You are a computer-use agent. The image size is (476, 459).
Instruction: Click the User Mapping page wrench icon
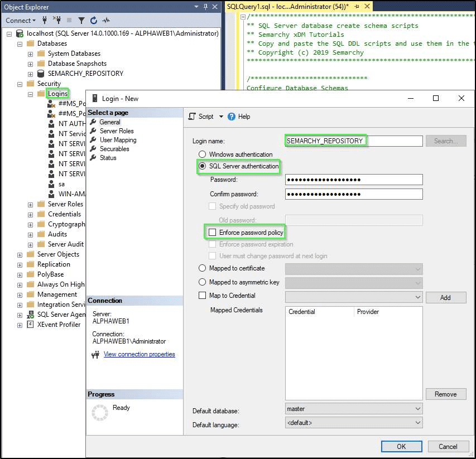point(93,140)
